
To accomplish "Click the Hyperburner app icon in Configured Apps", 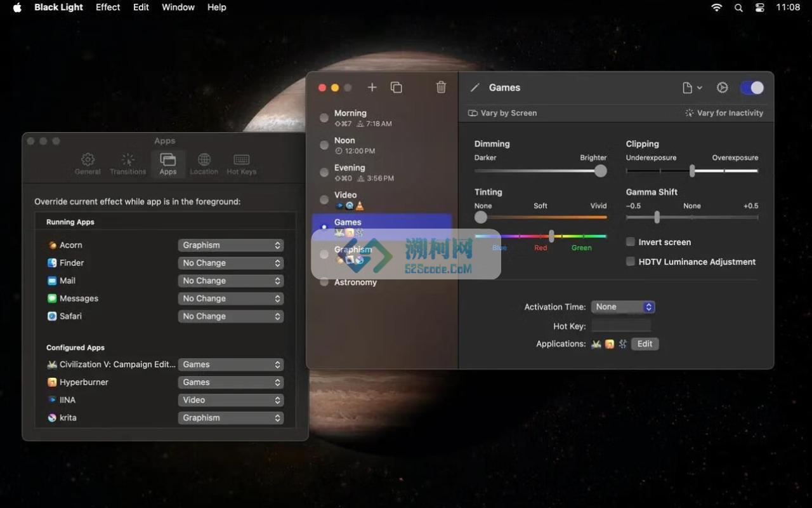I will (52, 382).
